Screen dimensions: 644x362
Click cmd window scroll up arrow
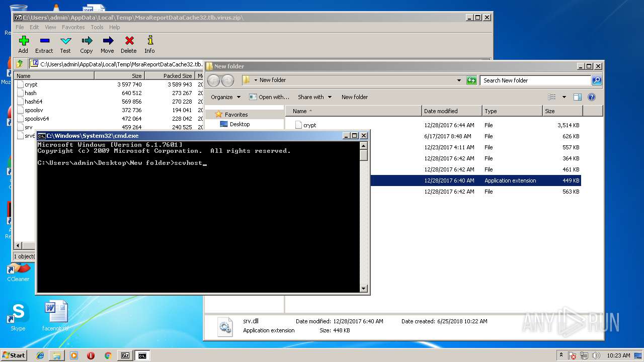pos(364,146)
